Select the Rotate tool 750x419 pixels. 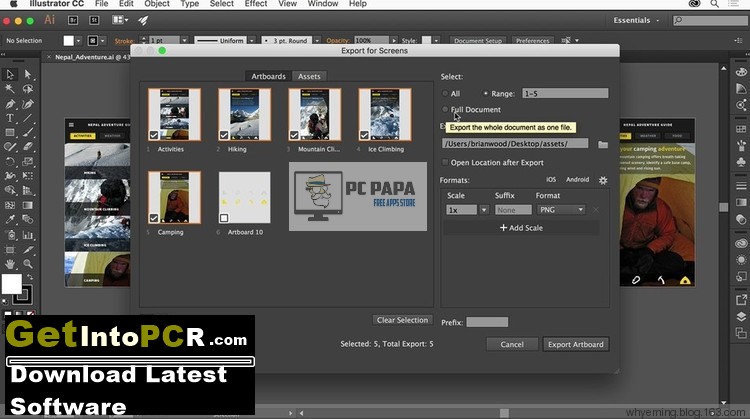click(x=10, y=162)
